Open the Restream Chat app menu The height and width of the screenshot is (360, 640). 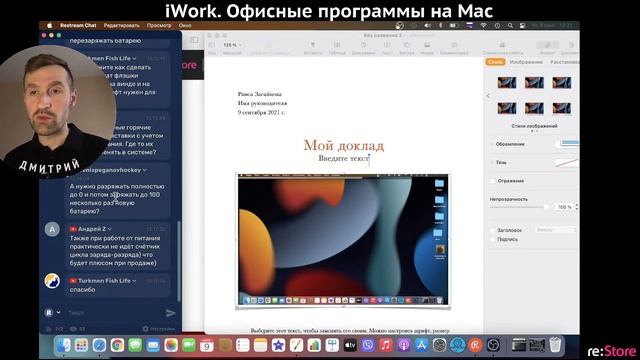pos(78,25)
